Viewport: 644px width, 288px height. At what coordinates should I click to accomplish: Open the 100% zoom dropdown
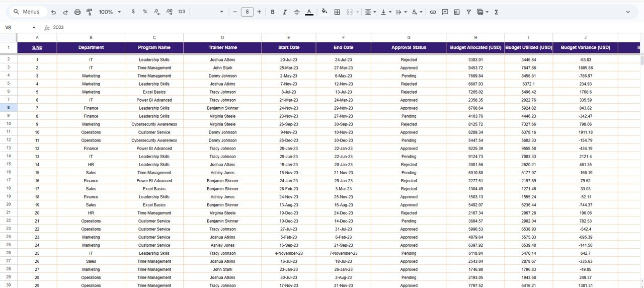tap(110, 12)
